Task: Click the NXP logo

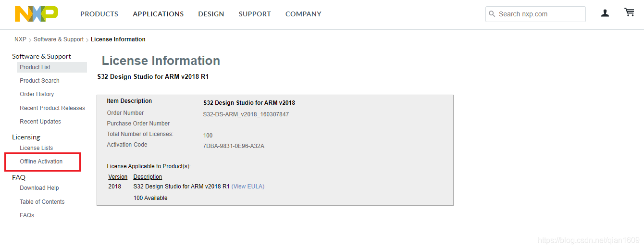Action: click(x=37, y=14)
